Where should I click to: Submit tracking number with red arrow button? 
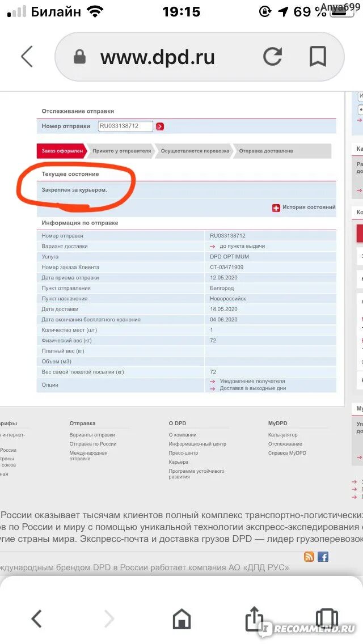point(160,126)
